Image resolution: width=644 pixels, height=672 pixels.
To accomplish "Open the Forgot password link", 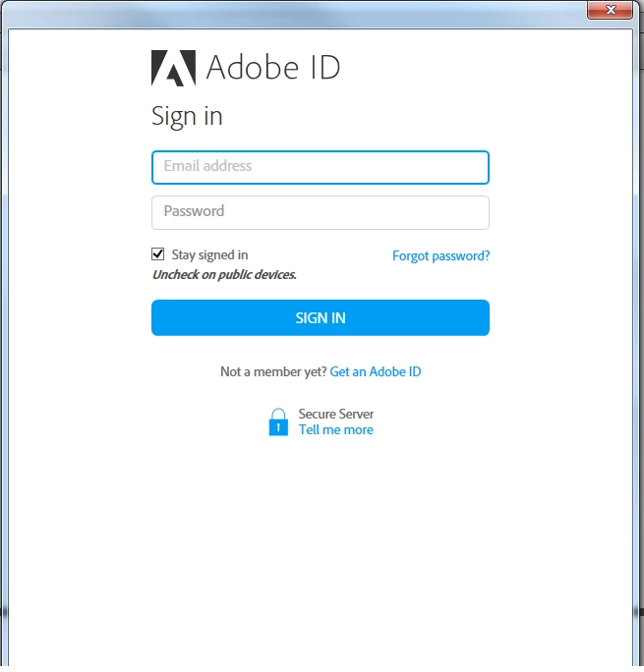I will point(440,255).
